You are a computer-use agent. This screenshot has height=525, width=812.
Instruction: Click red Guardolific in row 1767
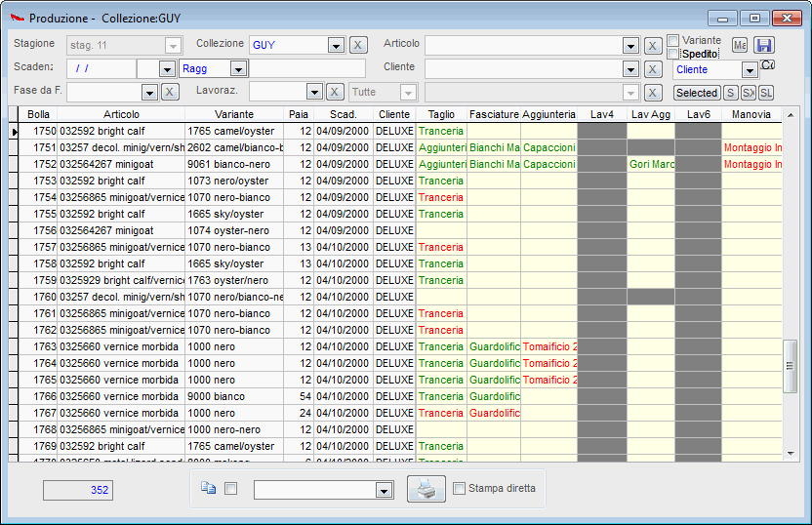click(495, 413)
